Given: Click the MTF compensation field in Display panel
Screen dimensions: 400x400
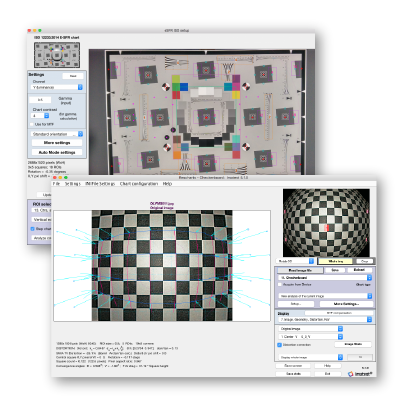Looking at the screenshot, I should [x=339, y=313].
